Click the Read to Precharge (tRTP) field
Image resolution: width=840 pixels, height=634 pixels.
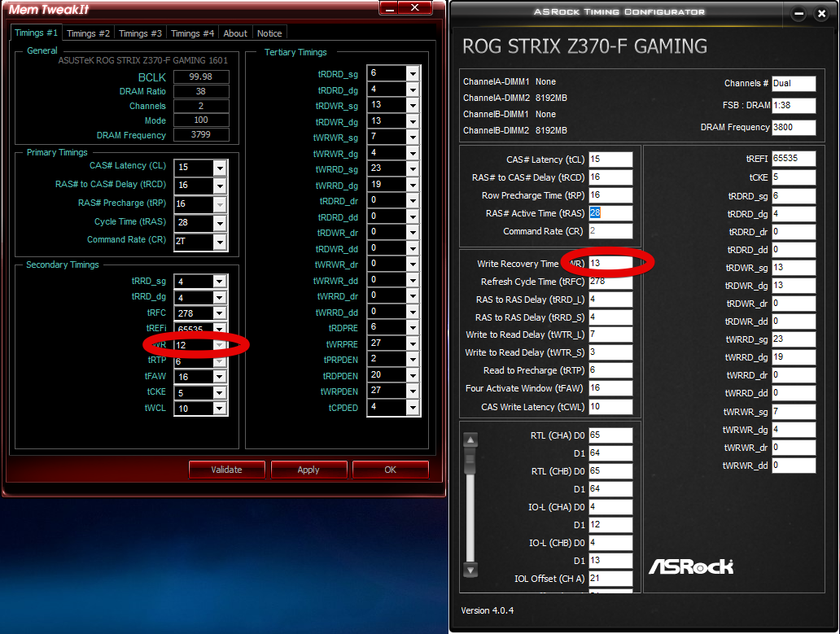(610, 370)
